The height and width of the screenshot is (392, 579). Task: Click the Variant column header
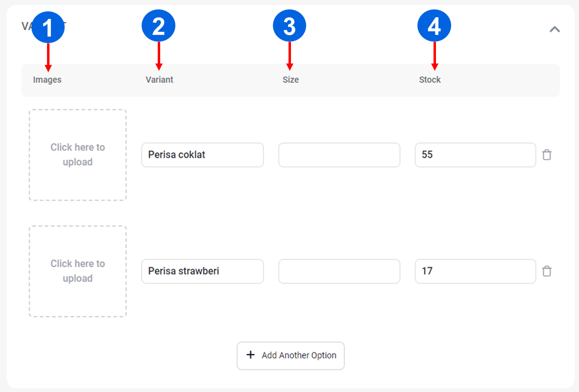(159, 80)
